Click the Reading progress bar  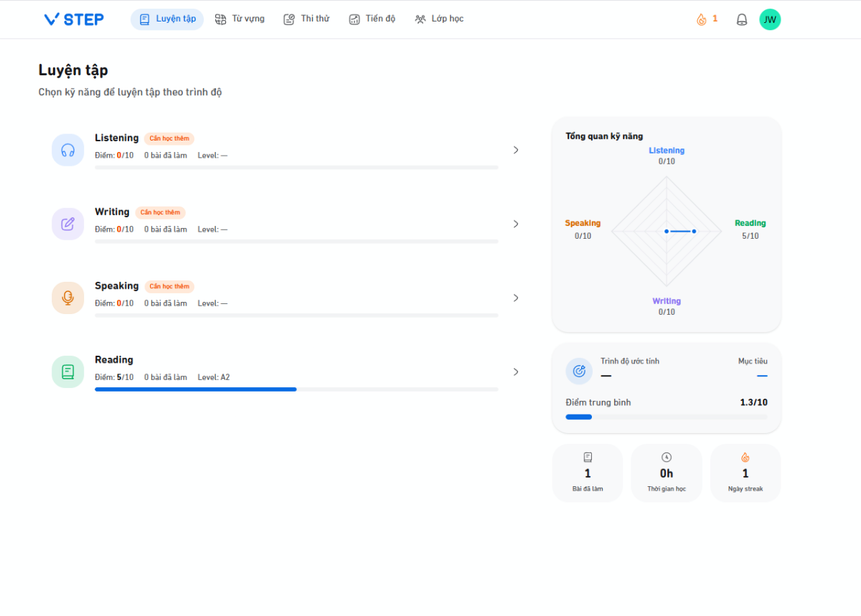296,389
